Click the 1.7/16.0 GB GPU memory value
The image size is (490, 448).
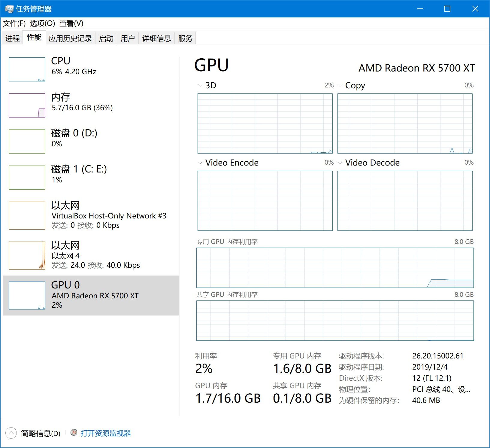(x=228, y=398)
